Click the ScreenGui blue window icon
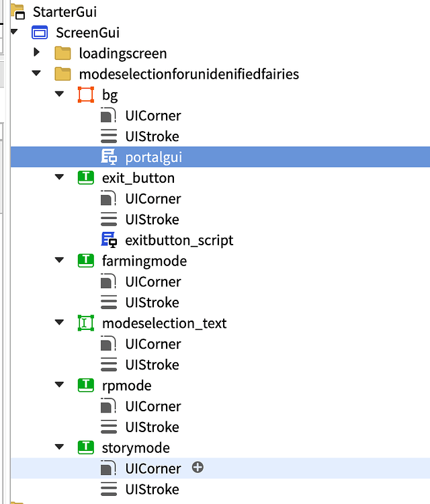Image resolution: width=430 pixels, height=504 pixels. tap(40, 32)
